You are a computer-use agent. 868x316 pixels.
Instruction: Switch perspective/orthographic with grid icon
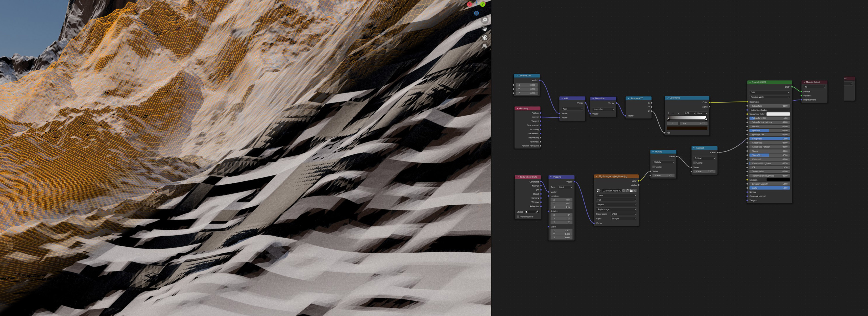[484, 47]
